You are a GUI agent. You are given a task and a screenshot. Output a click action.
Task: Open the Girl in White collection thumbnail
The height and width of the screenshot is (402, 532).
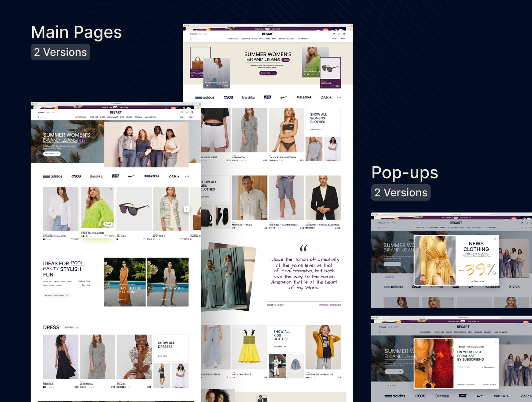(x=168, y=282)
